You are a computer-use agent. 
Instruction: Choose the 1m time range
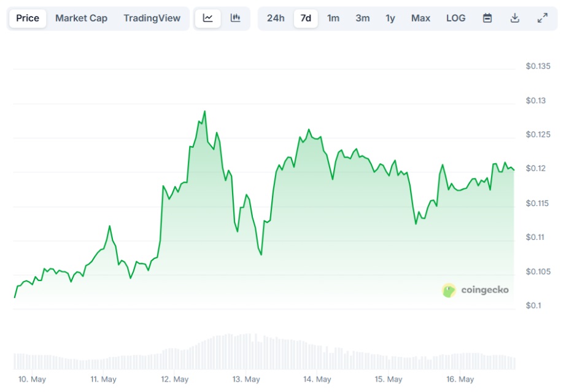333,18
